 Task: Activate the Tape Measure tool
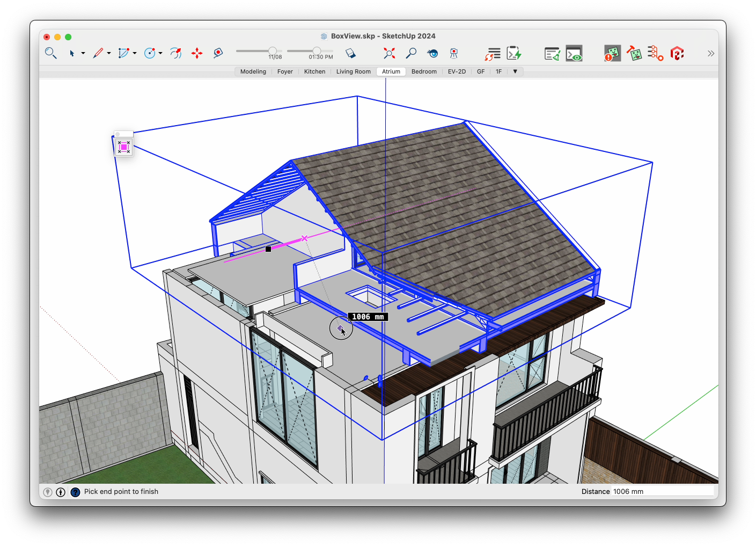[218, 53]
